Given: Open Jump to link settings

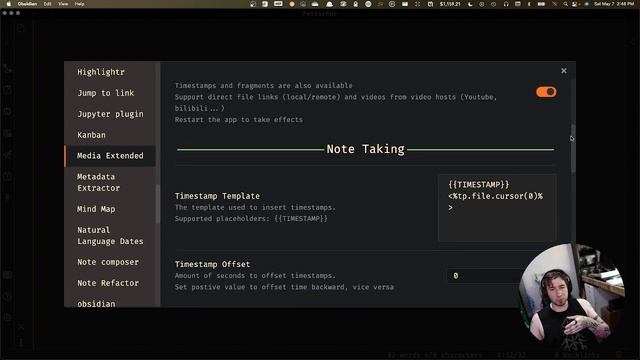Looking at the screenshot, I should click(105, 93).
